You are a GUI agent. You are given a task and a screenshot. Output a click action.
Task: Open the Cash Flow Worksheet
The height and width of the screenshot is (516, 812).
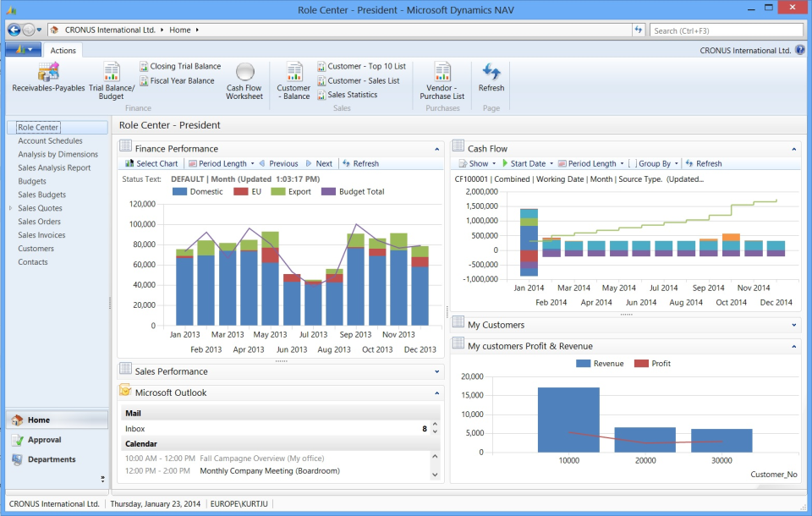point(244,80)
